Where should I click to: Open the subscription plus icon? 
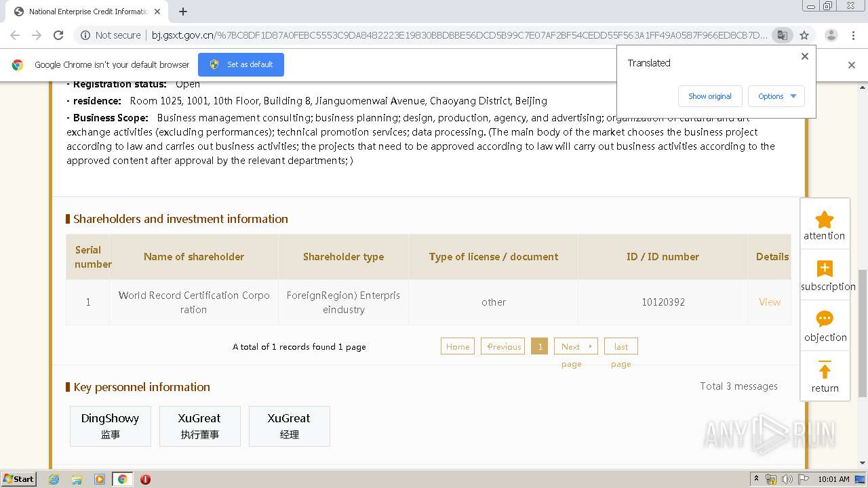point(824,269)
